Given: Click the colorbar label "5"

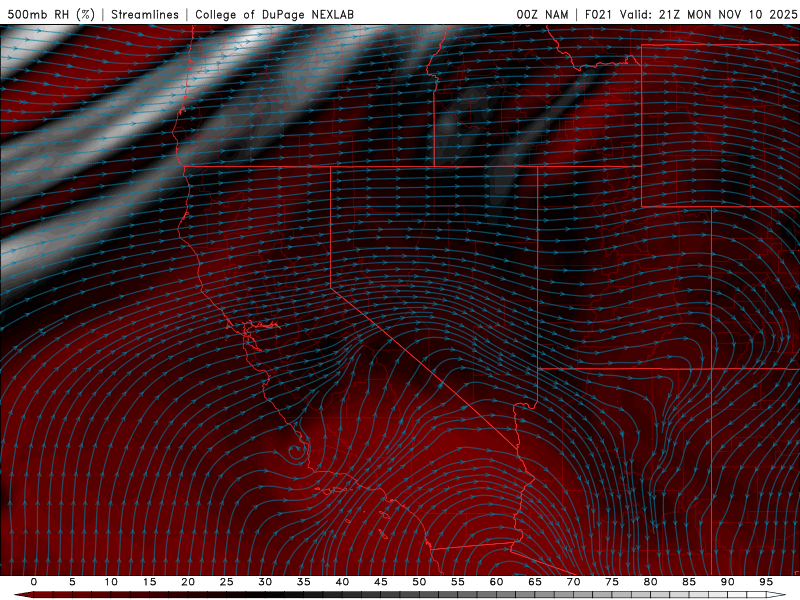Looking at the screenshot, I should (72, 582).
